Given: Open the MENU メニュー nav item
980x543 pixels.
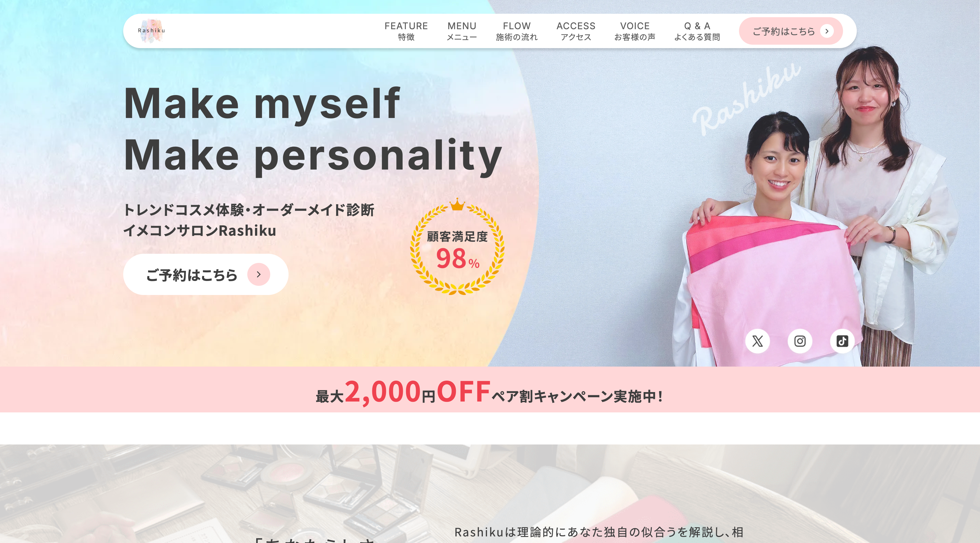Looking at the screenshot, I should click(x=461, y=31).
